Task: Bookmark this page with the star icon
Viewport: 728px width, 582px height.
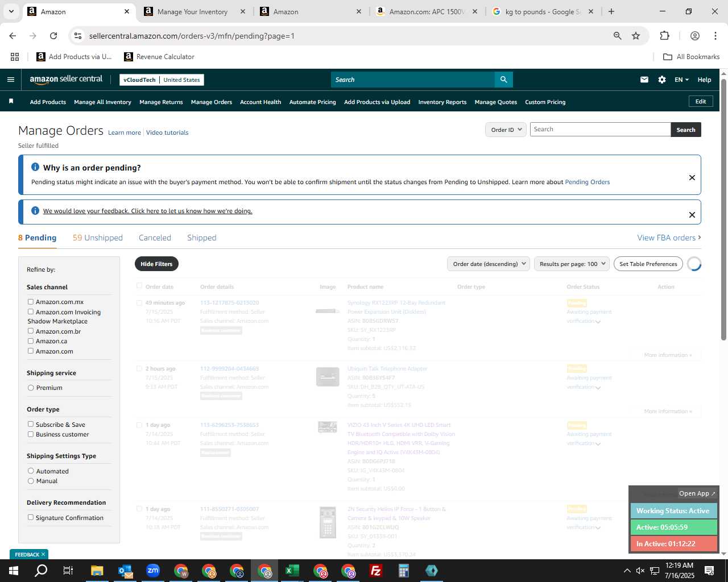Action: point(636,36)
